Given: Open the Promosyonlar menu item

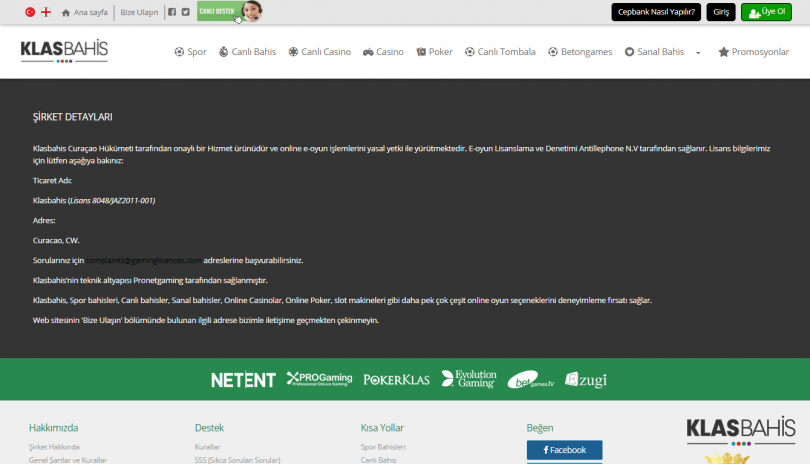Looking at the screenshot, I should point(754,52).
